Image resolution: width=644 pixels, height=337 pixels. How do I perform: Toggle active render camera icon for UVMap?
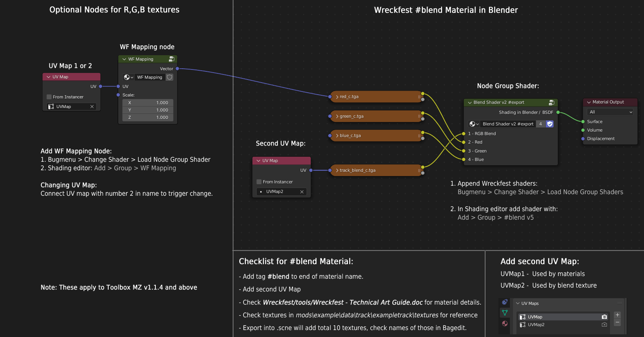604,317
